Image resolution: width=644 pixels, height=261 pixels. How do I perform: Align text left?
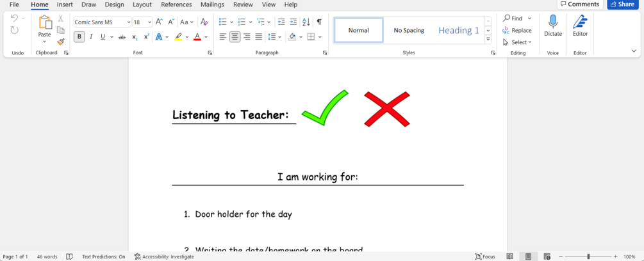click(223, 37)
